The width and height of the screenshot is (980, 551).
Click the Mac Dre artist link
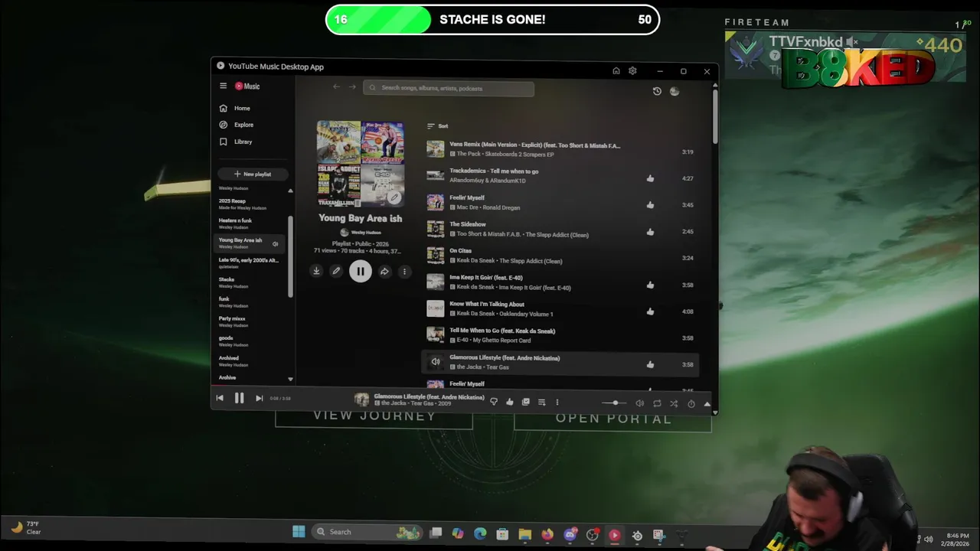[467, 207]
